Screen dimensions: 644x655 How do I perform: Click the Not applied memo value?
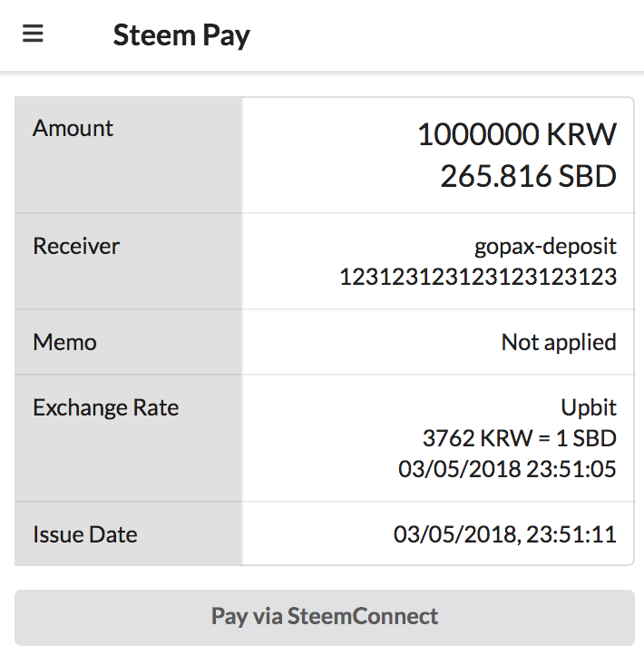point(559,342)
